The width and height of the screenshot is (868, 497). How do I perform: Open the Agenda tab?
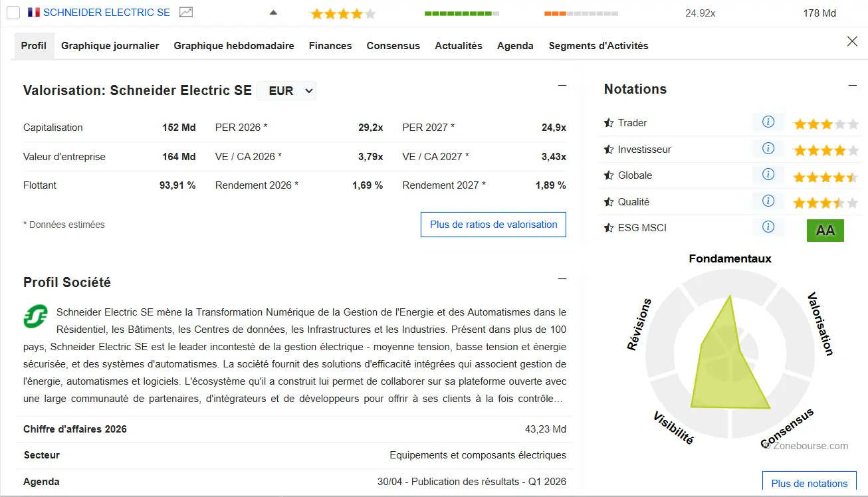(515, 46)
